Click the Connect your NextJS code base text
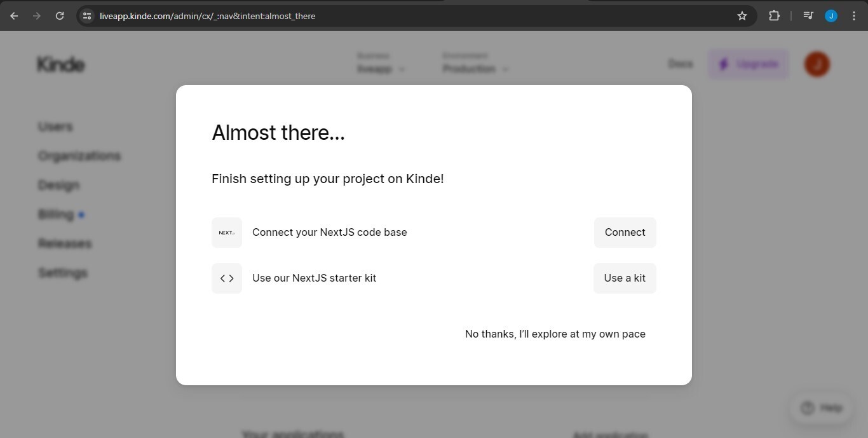This screenshot has width=868, height=438. click(330, 233)
